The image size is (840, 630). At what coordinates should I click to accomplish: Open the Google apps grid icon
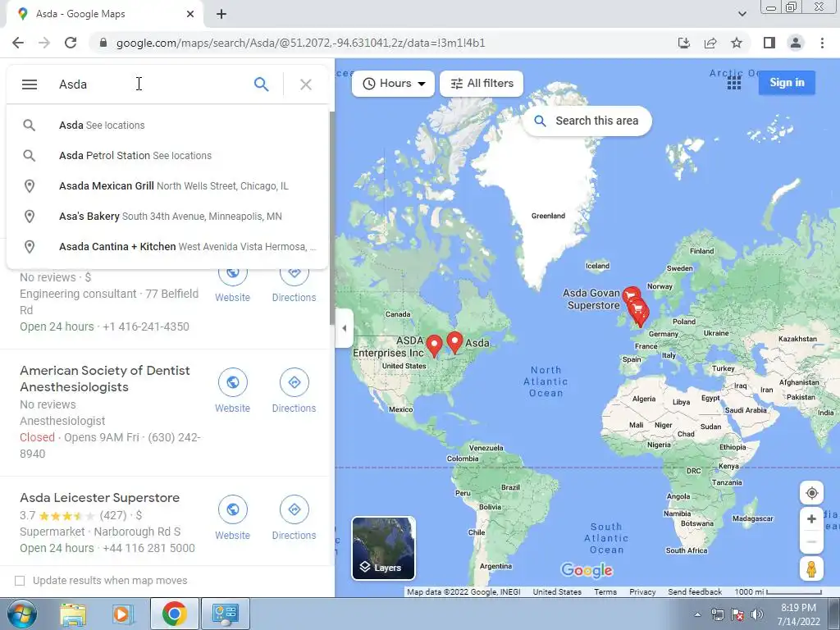[x=734, y=83]
